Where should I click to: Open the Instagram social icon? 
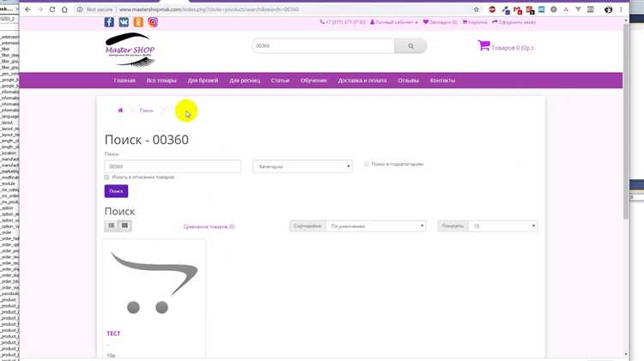(x=153, y=22)
